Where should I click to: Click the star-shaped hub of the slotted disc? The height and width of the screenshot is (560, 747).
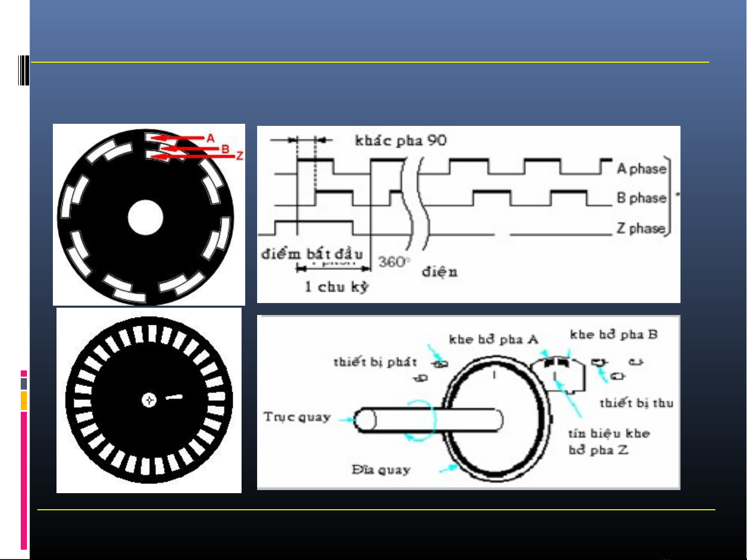pyautogui.click(x=149, y=400)
